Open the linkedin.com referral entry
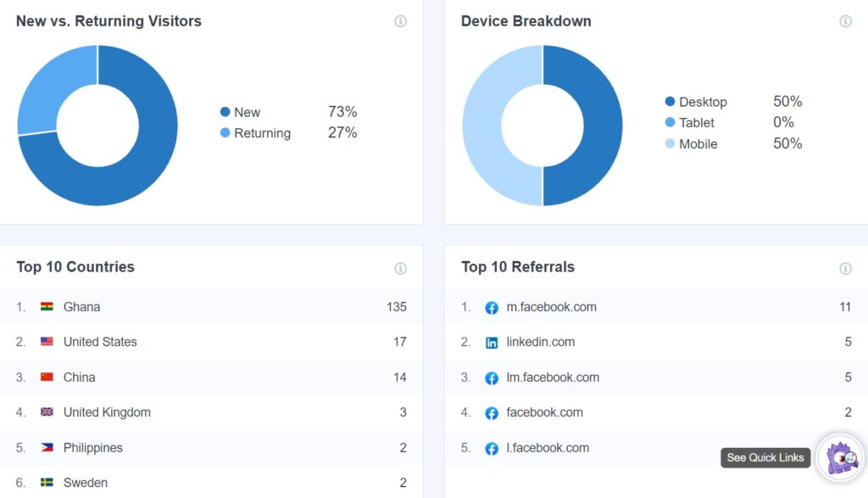Screen dimensions: 868x498 [x=540, y=342]
